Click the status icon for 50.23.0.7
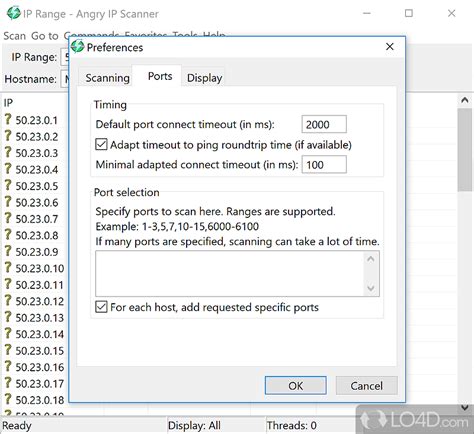Screen dimensions: 474x434 click(x=8, y=218)
